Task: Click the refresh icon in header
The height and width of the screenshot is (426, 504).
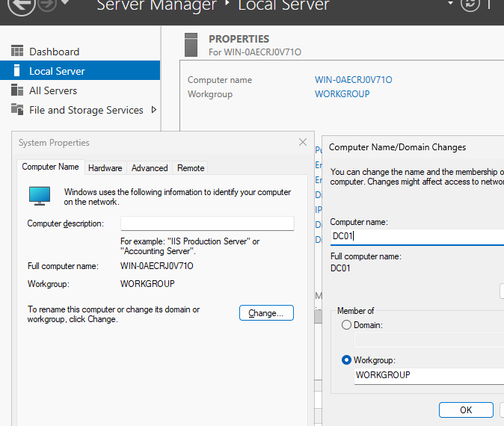Action: tap(470, 5)
